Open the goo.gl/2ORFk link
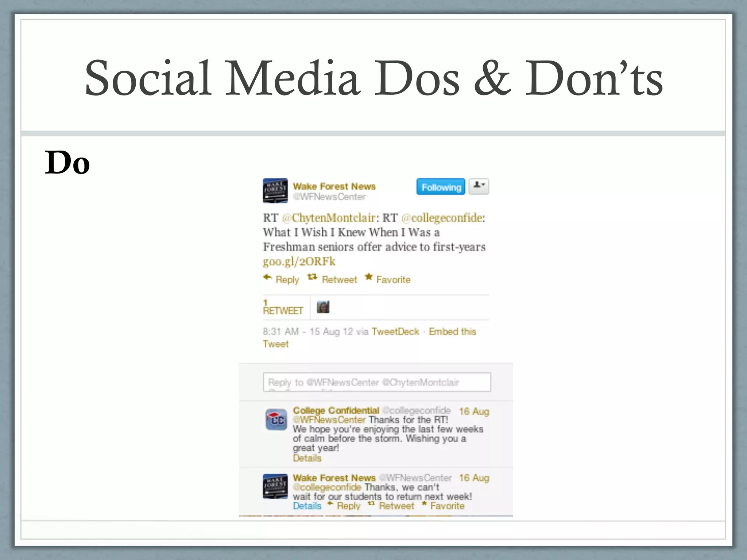The height and width of the screenshot is (560, 747). pyautogui.click(x=299, y=261)
